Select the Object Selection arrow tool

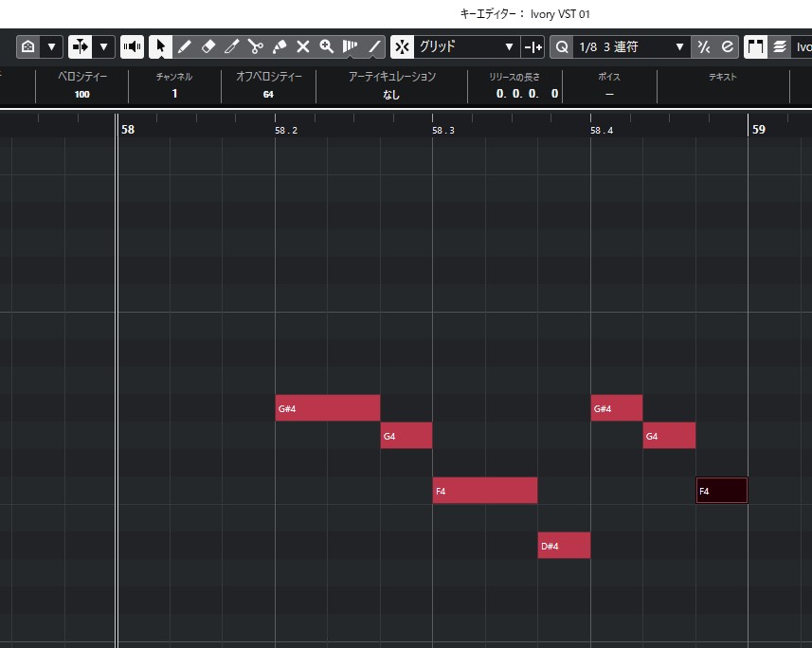tap(161, 46)
